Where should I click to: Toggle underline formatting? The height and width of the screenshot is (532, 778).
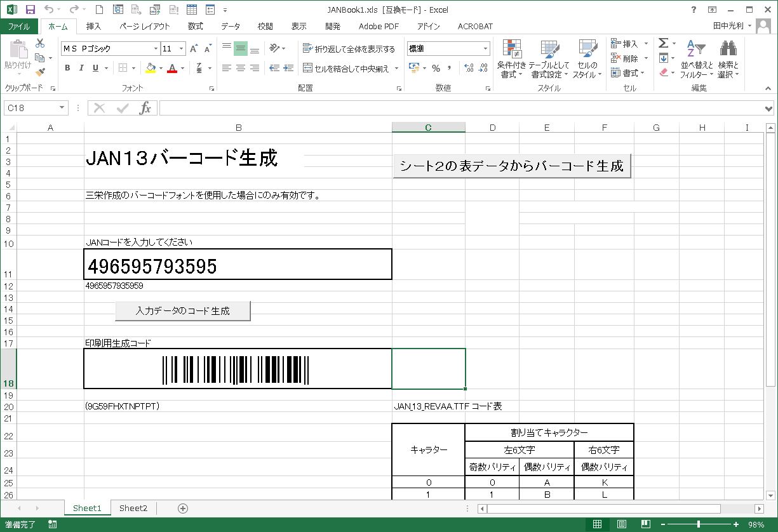pyautogui.click(x=95, y=68)
